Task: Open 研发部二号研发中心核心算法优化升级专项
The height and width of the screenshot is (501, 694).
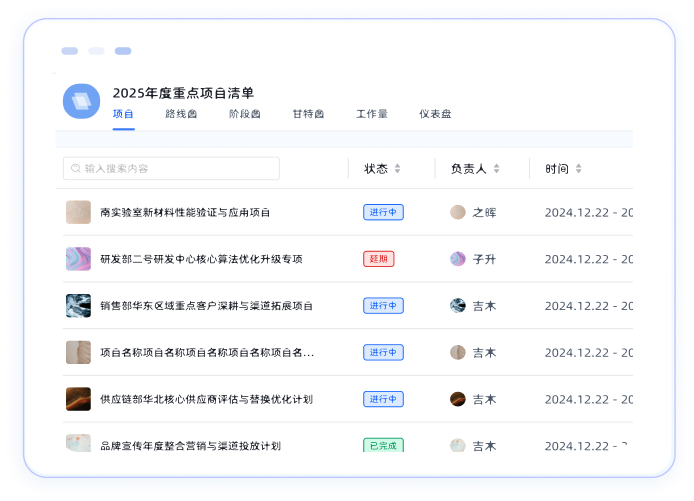Action: 201,259
